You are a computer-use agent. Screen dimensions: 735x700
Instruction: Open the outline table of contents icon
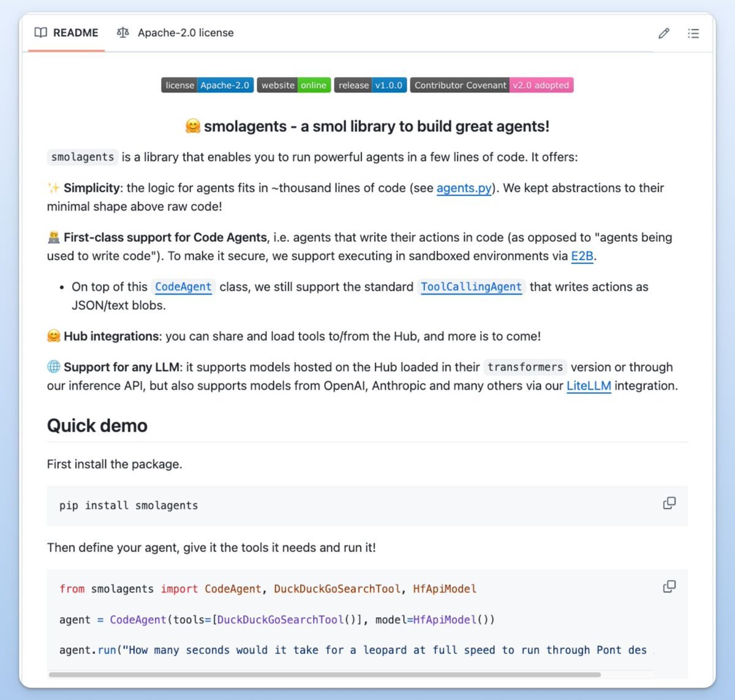tap(693, 33)
